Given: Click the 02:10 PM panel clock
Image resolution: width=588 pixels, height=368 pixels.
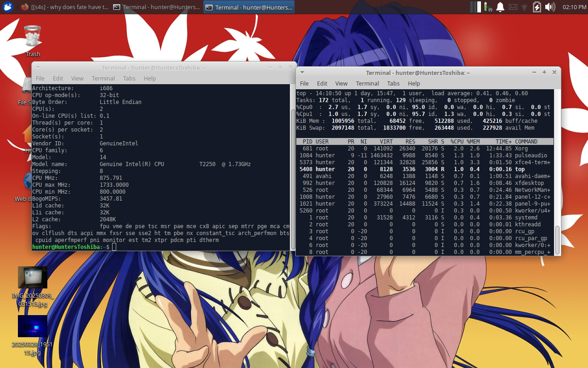Looking at the screenshot, I should [574, 7].
